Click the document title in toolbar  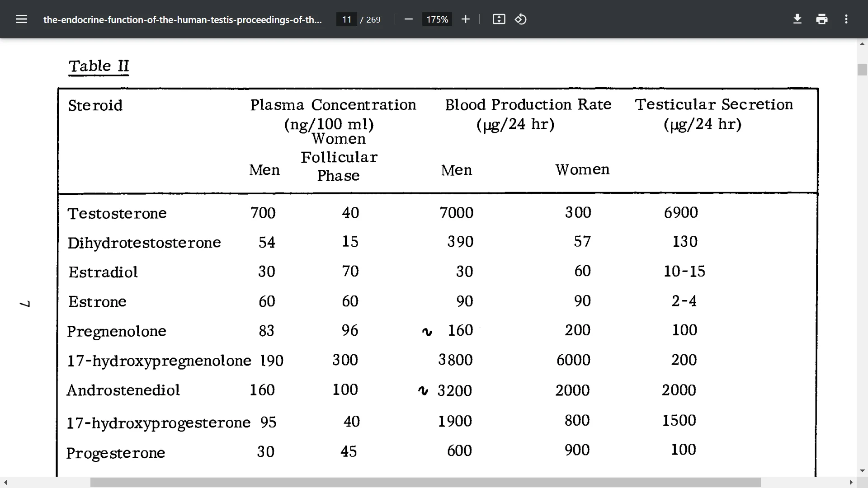tap(182, 19)
